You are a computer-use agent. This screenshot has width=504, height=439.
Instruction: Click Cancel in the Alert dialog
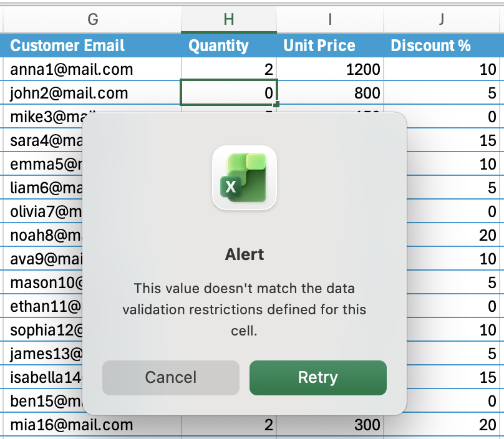click(171, 378)
